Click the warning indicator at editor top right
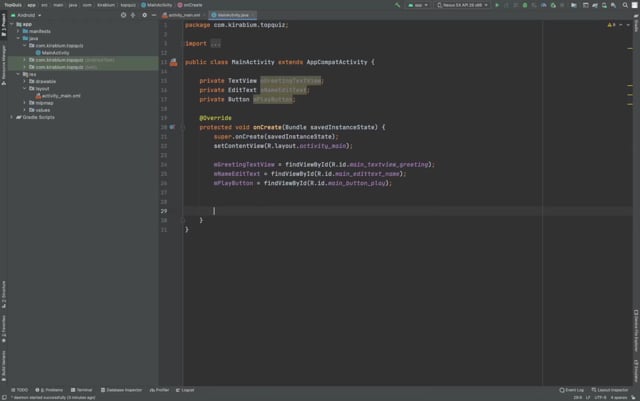This screenshot has height=401, width=640. tap(611, 25)
